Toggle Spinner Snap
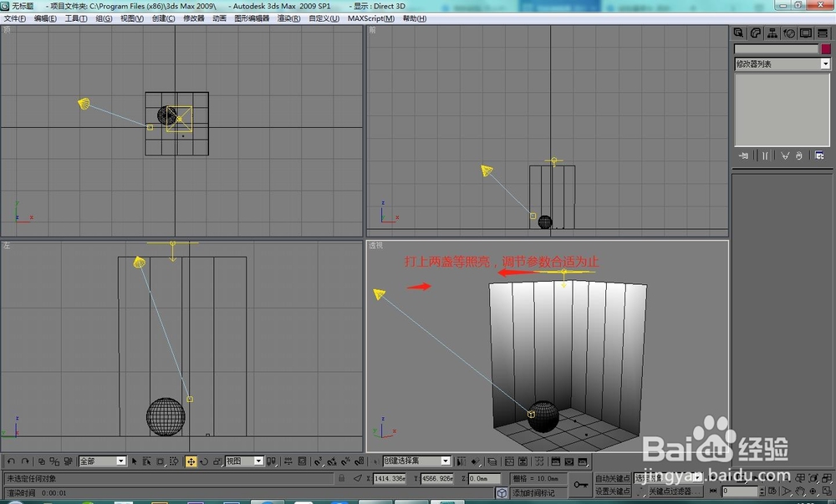836x504 pixels. (359, 461)
